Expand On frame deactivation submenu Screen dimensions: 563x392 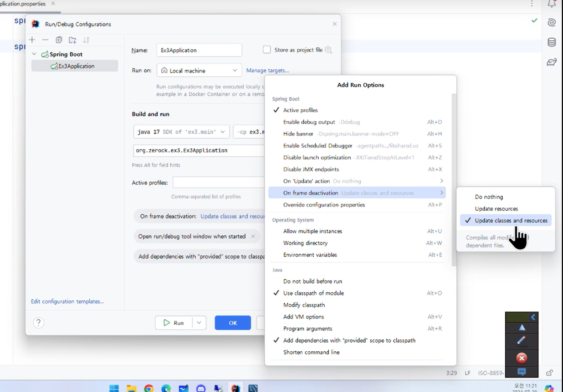click(357, 193)
